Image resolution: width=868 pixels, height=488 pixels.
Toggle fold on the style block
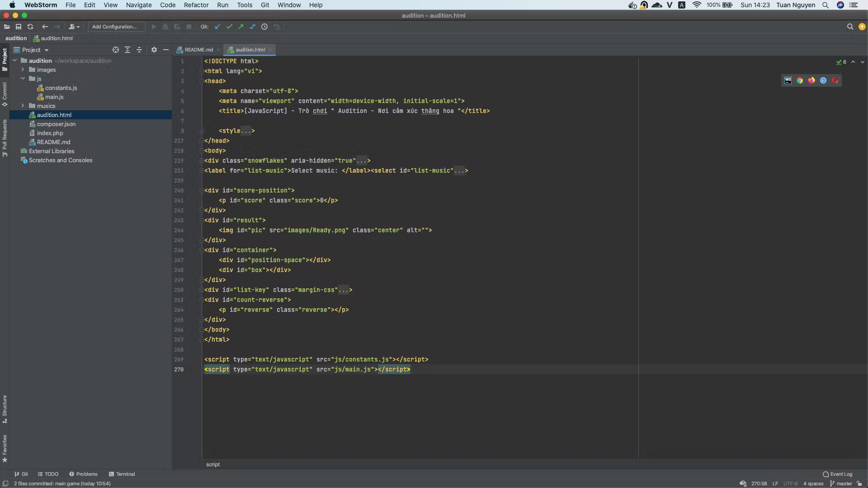tap(201, 131)
